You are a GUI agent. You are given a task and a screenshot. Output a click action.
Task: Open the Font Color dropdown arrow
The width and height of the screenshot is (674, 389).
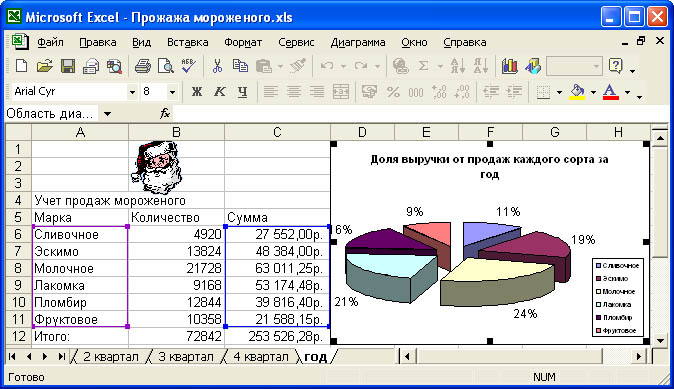pos(627,92)
